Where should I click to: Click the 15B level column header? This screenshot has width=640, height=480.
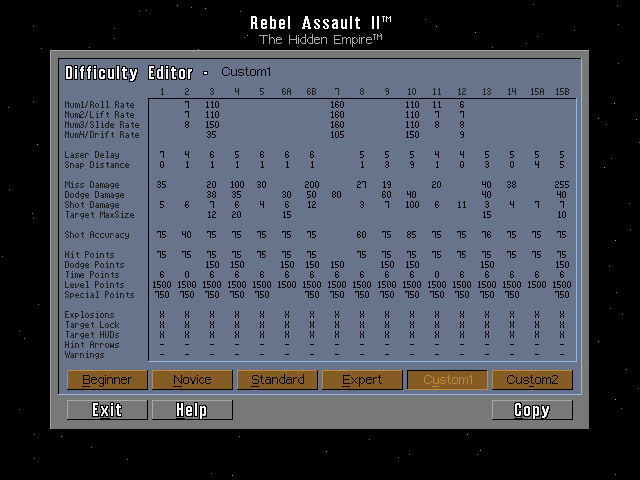(562, 92)
